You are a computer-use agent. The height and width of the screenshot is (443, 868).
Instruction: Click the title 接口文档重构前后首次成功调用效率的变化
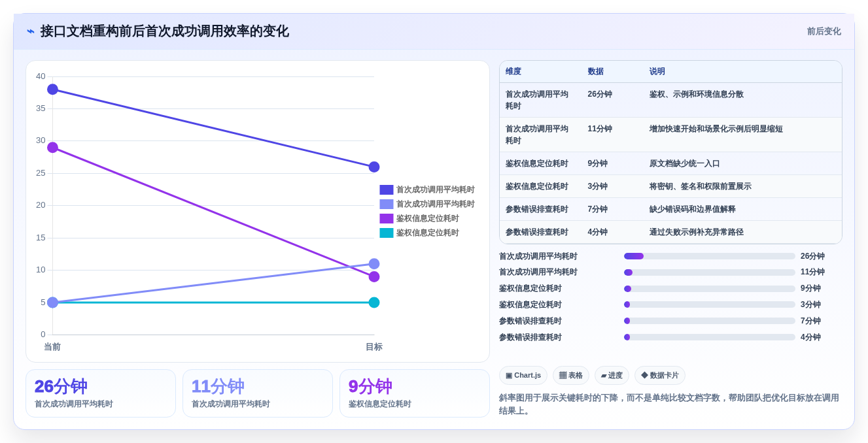tap(164, 31)
